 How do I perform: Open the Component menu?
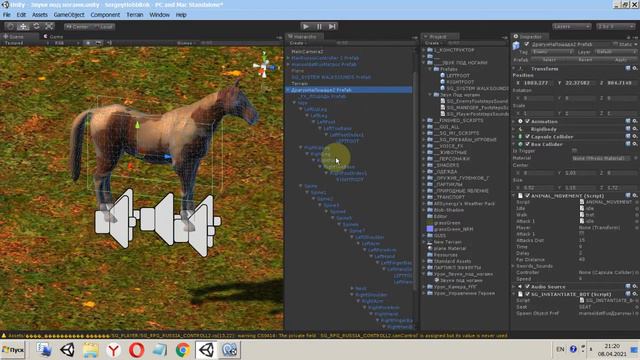point(105,15)
